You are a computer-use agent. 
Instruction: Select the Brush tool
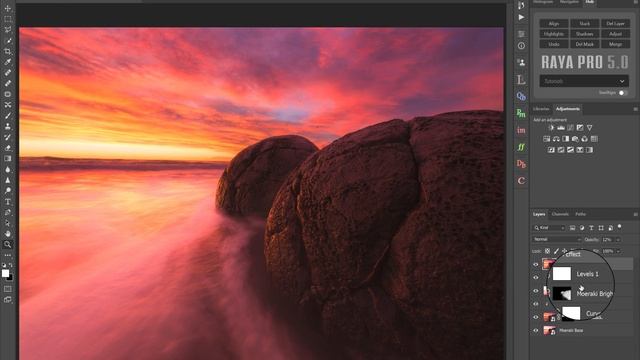pyautogui.click(x=8, y=116)
